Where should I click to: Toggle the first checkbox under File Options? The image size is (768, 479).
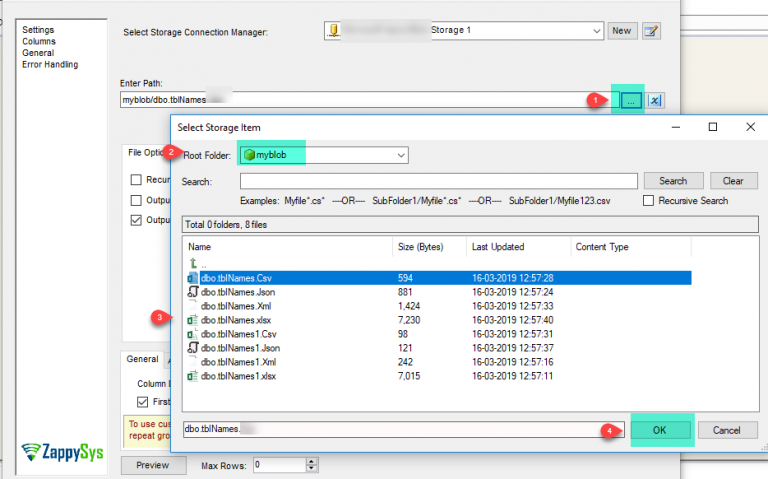[135, 180]
